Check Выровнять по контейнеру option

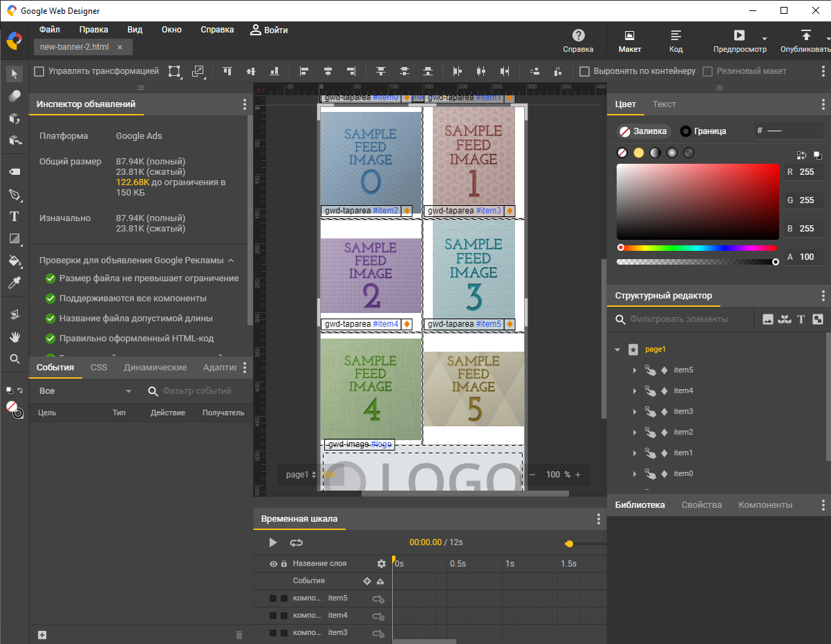584,71
